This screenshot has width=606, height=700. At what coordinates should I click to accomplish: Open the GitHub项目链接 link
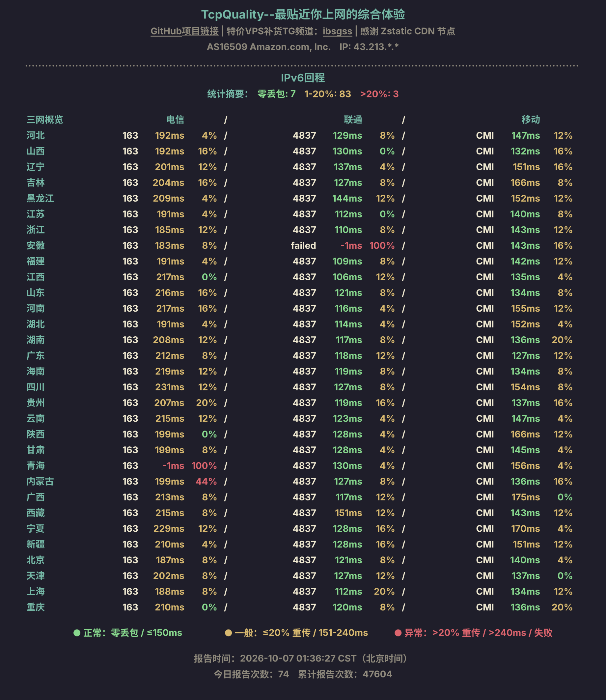click(184, 31)
